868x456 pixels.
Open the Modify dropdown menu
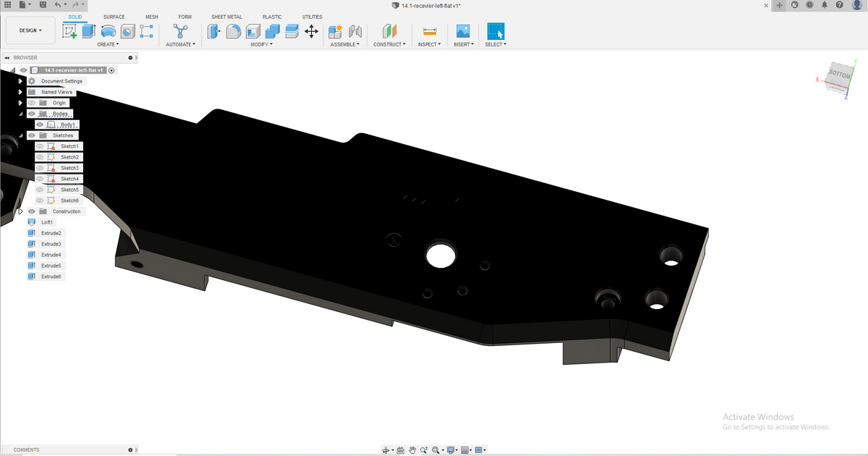[261, 44]
